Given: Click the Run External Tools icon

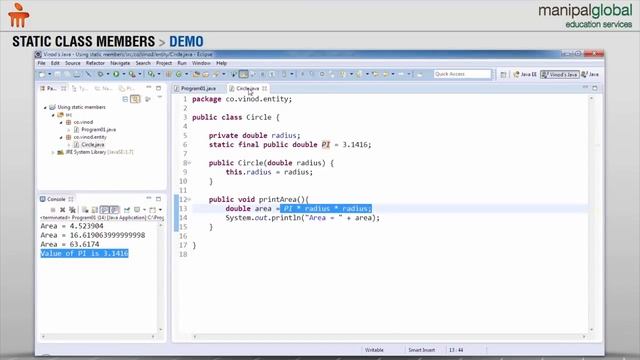Looking at the screenshot, I should 132,74.
